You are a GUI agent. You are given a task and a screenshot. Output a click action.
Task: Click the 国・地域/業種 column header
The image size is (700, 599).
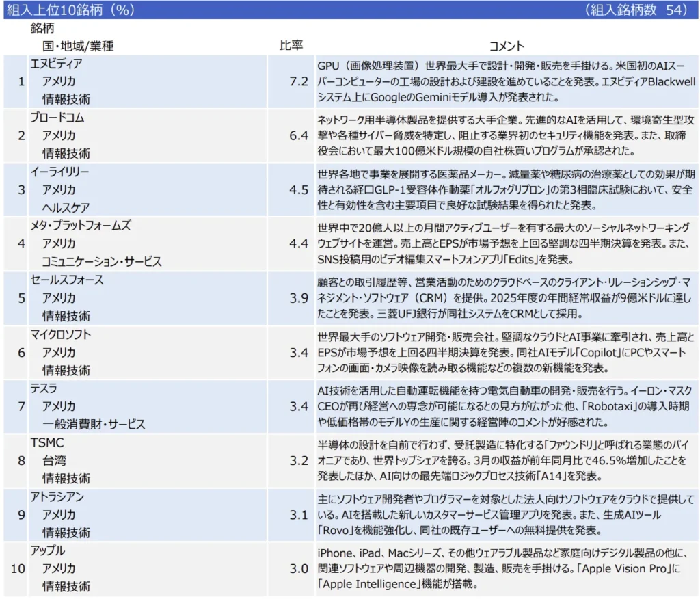78,46
